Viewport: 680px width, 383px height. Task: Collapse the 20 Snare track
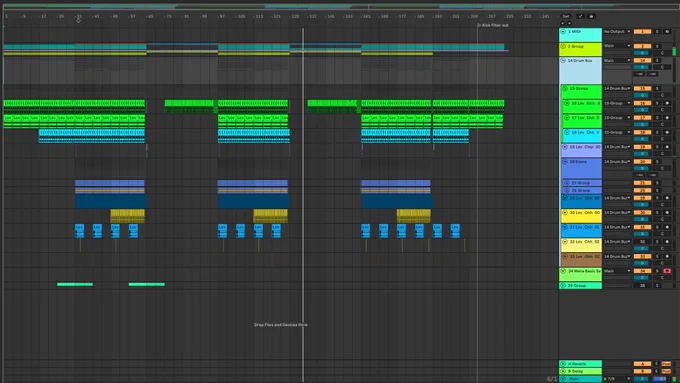click(x=565, y=161)
